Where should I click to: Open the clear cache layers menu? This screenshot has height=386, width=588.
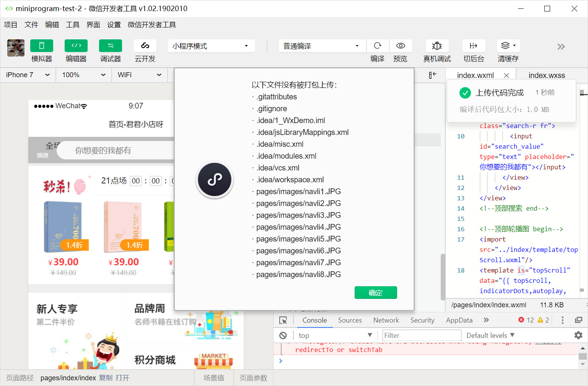[508, 46]
